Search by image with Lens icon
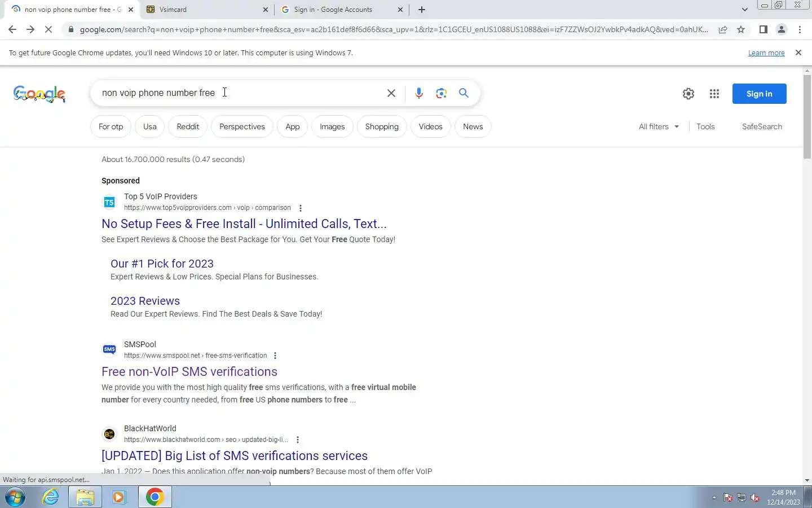The image size is (812, 508). coord(441,93)
